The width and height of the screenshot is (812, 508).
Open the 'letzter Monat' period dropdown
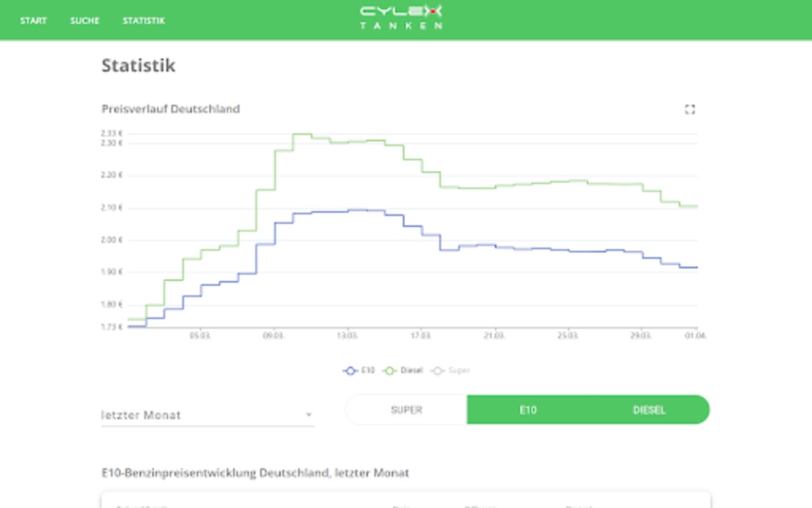[208, 415]
